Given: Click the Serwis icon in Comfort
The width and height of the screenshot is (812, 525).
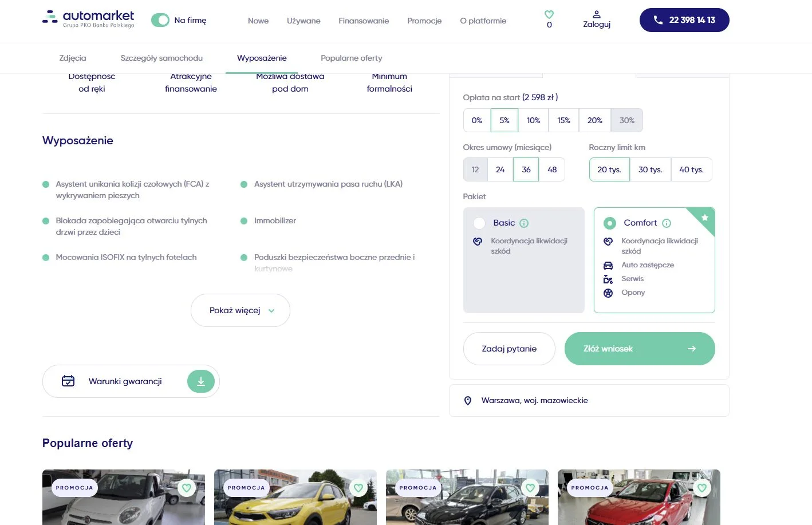Looking at the screenshot, I should (608, 279).
